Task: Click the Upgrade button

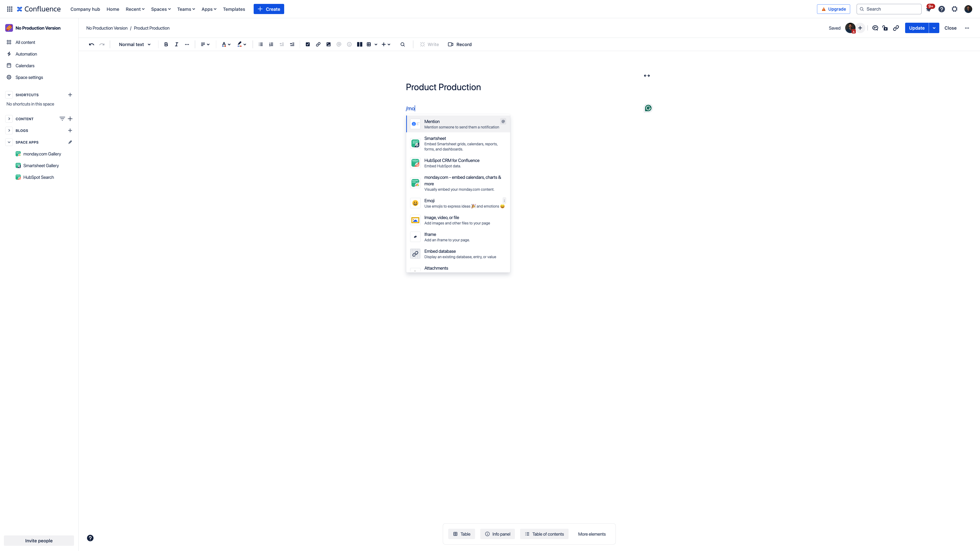Action: click(x=833, y=9)
